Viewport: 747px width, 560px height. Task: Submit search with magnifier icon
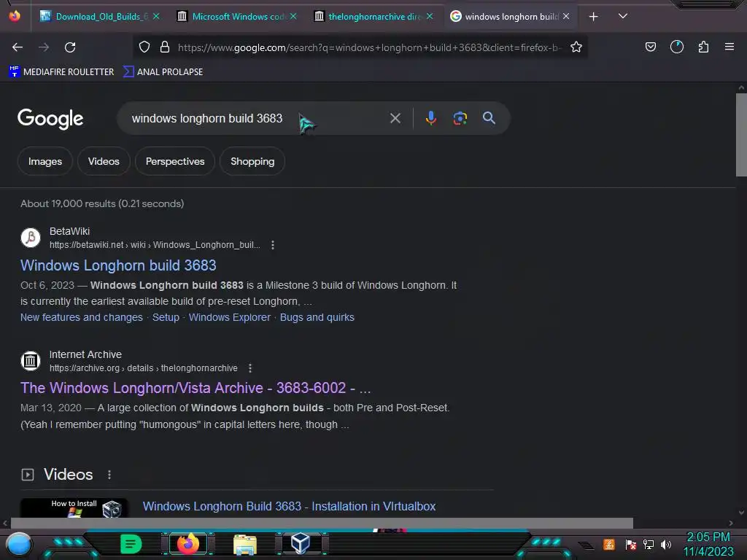click(x=489, y=118)
